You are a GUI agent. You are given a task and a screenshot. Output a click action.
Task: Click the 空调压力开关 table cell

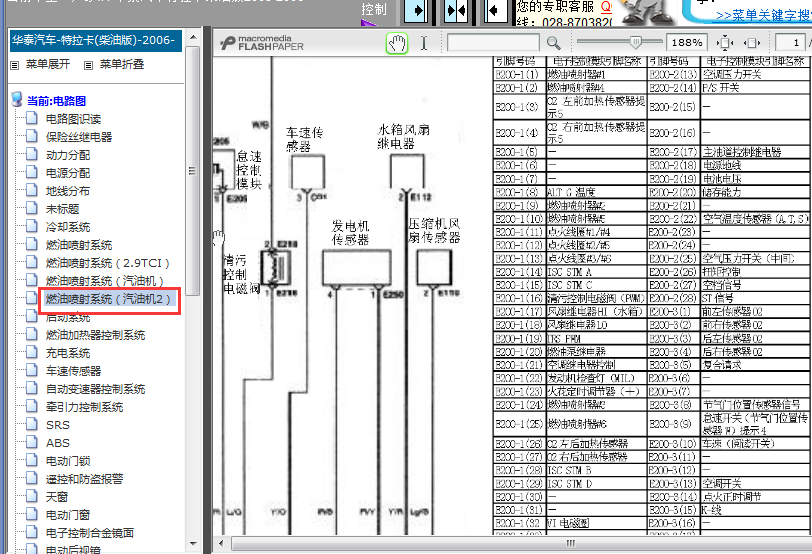[x=756, y=75]
